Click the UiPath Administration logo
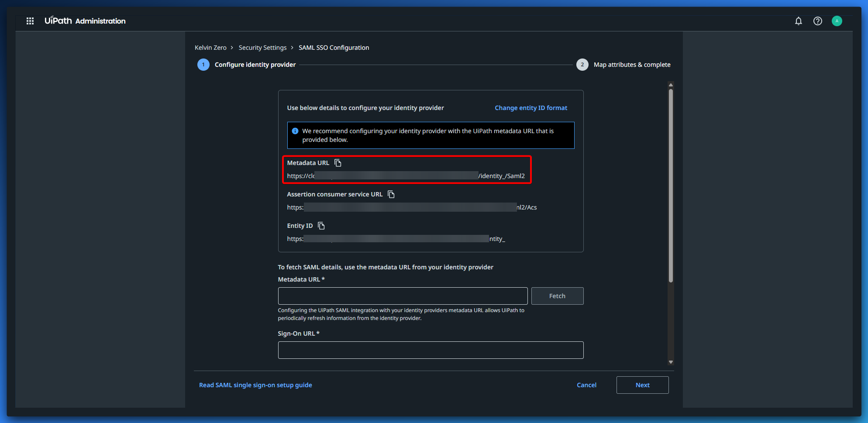The image size is (868, 423). click(85, 21)
